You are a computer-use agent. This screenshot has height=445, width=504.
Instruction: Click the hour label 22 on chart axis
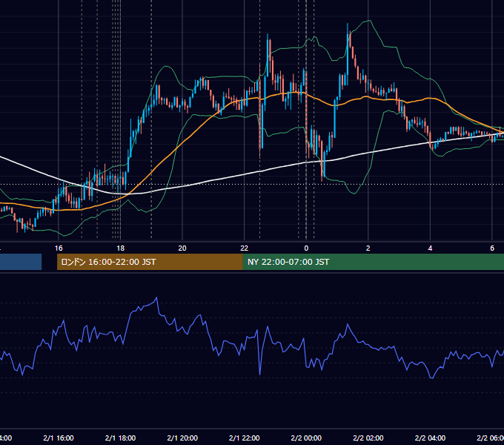click(x=245, y=248)
